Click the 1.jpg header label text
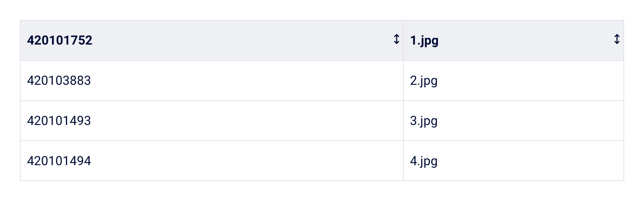The image size is (644, 201). point(424,41)
